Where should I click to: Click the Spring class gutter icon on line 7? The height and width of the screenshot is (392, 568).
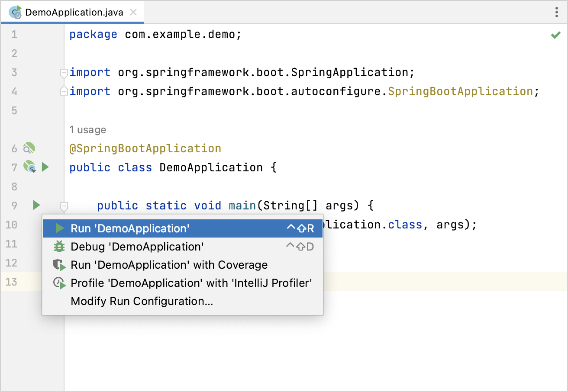[29, 167]
